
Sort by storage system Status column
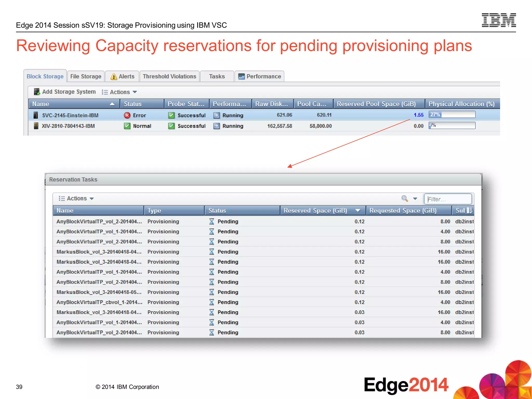[142, 104]
